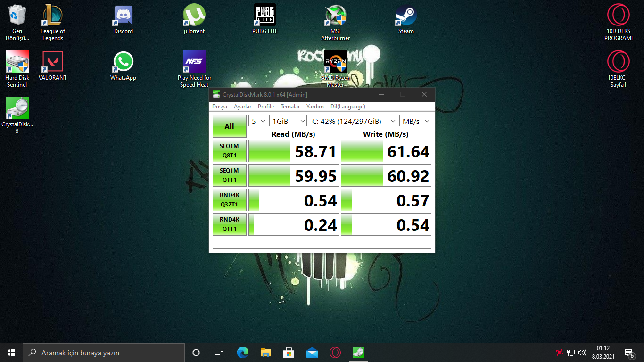Minimize the CrystalDiskMark window
The height and width of the screenshot is (362, 644).
pyautogui.click(x=381, y=94)
